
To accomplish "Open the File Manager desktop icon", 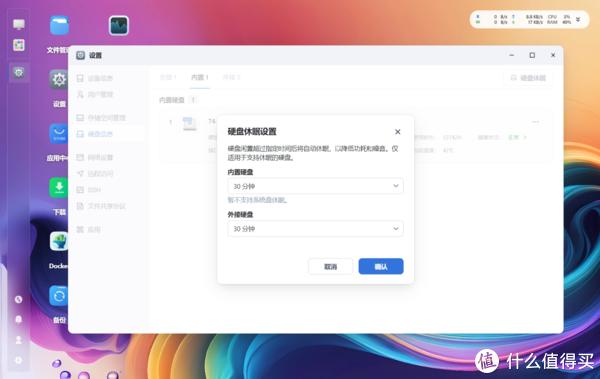I will (x=59, y=26).
